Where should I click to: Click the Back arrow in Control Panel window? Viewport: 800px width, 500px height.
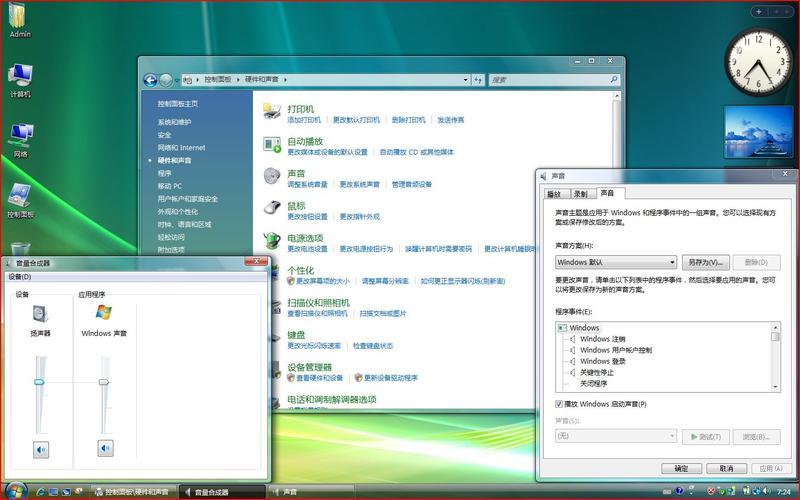click(150, 80)
